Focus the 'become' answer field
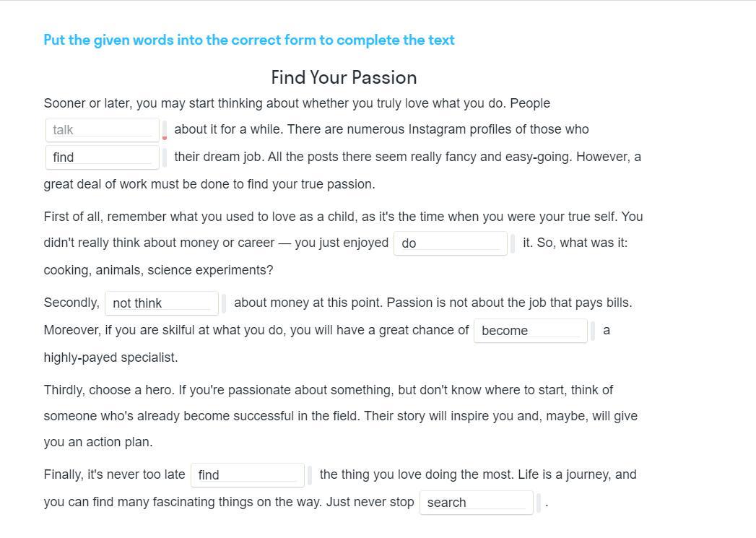756x538 pixels. coord(530,331)
